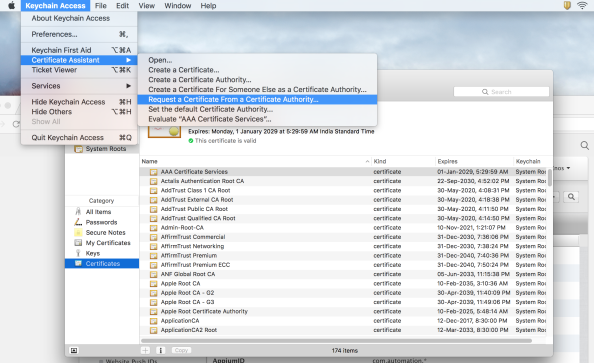Click the All Items category icon
Screen dimensions: 594x363
78,211
